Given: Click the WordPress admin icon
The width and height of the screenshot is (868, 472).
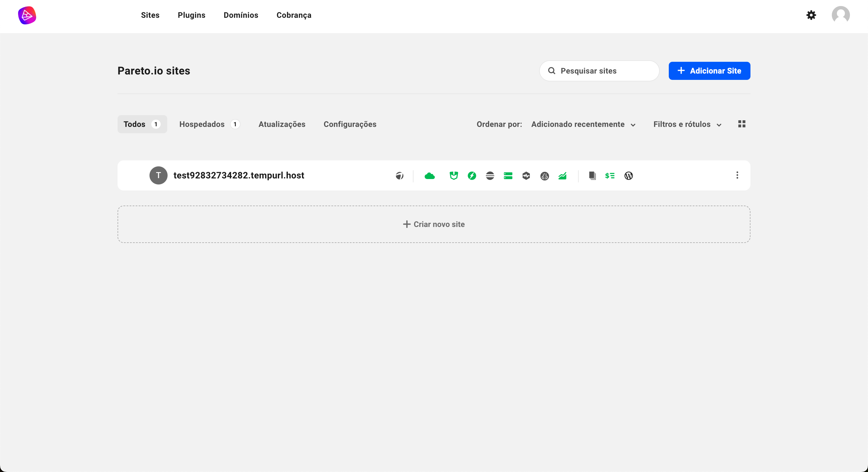Looking at the screenshot, I should tap(628, 175).
